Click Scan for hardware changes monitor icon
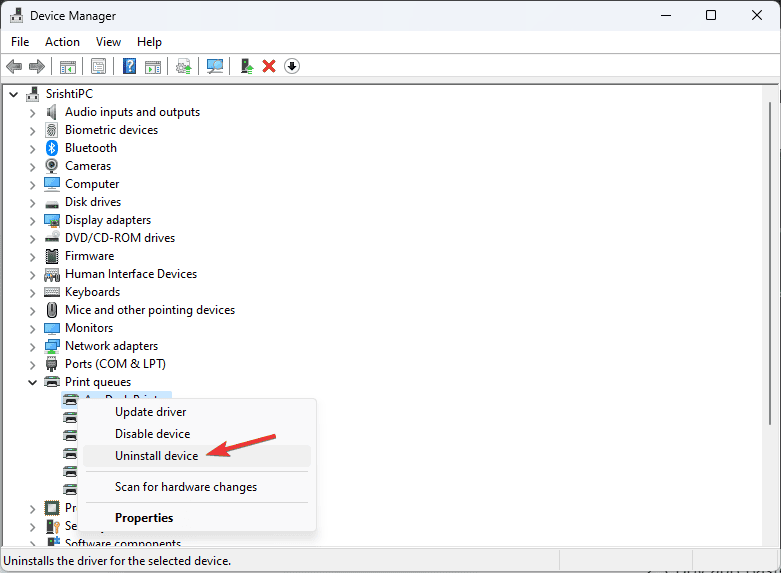781x573 pixels. 215,66
